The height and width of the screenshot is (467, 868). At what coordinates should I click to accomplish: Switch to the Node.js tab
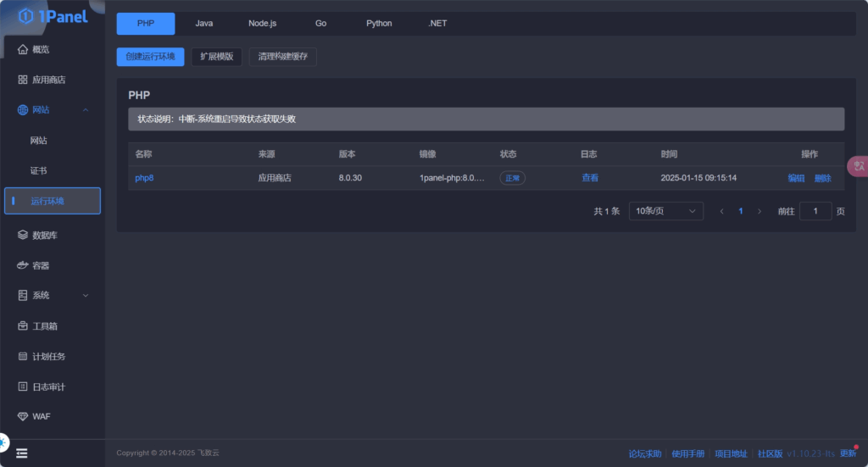click(262, 24)
